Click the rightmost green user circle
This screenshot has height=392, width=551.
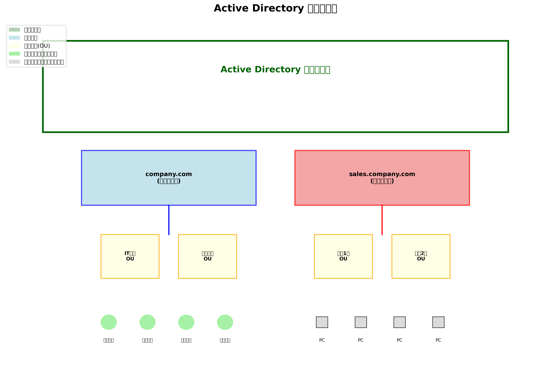point(225,322)
